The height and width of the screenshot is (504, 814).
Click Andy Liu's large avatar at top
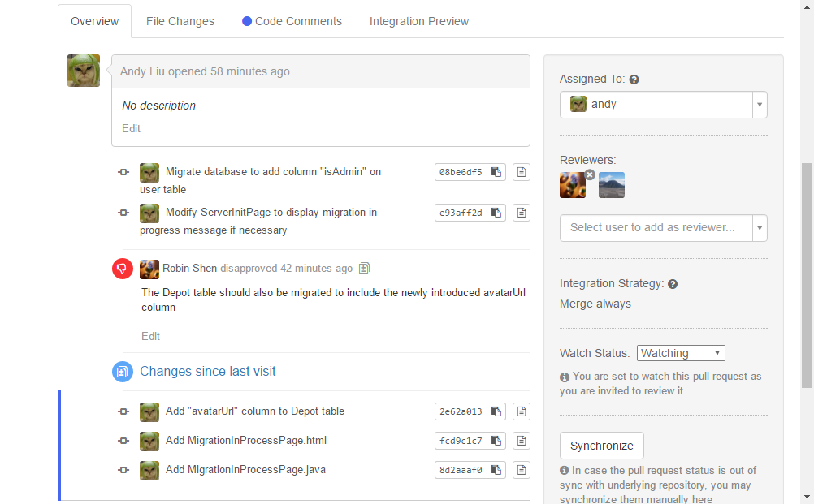(x=84, y=71)
